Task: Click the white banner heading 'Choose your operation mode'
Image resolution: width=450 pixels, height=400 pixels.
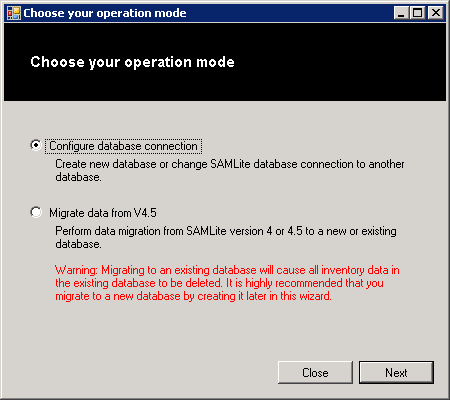Action: point(132,62)
